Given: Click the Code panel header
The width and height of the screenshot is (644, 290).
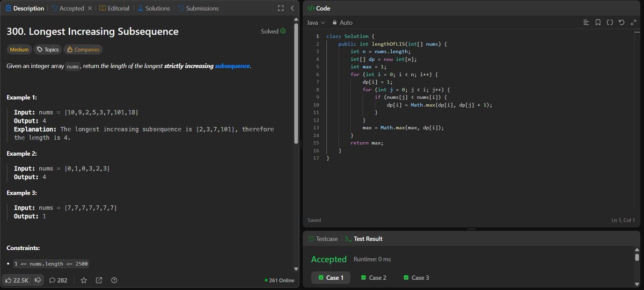Looking at the screenshot, I should pyautogui.click(x=319, y=9).
